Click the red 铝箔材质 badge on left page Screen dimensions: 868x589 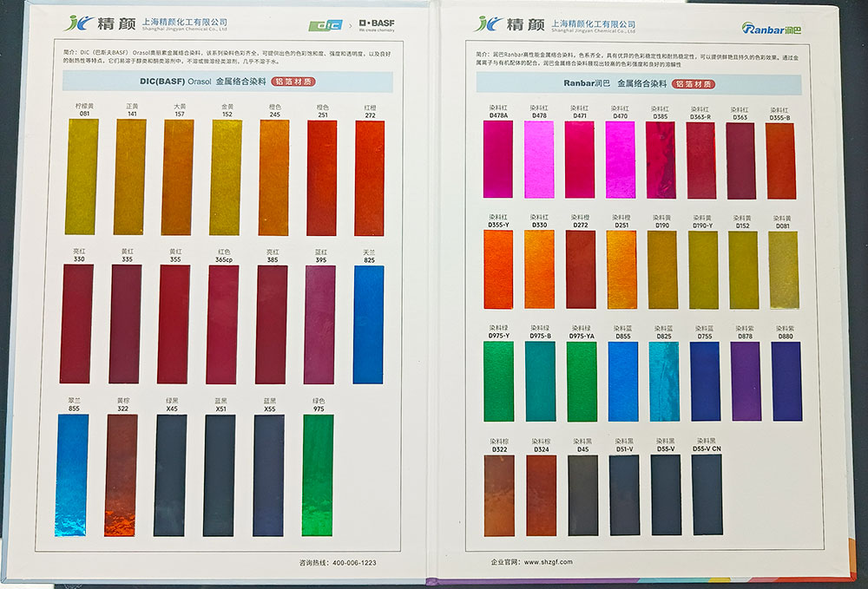[292, 82]
